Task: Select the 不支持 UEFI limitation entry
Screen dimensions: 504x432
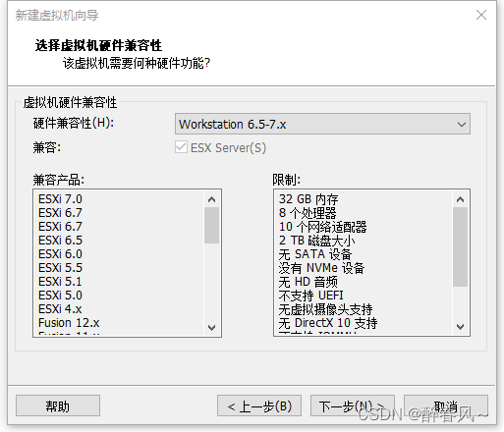Action: 311,296
